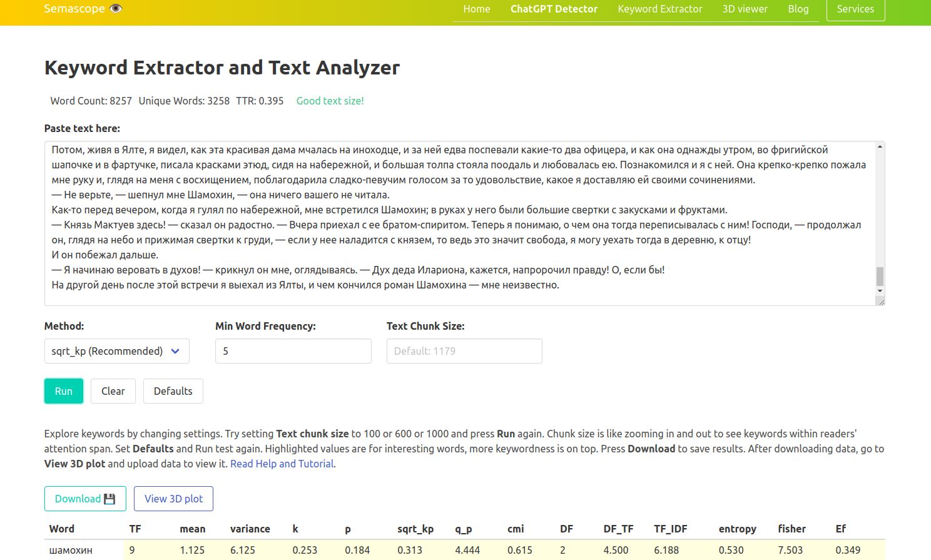Click the Min Word Frequency input field
The width and height of the screenshot is (931, 560).
coord(293,351)
